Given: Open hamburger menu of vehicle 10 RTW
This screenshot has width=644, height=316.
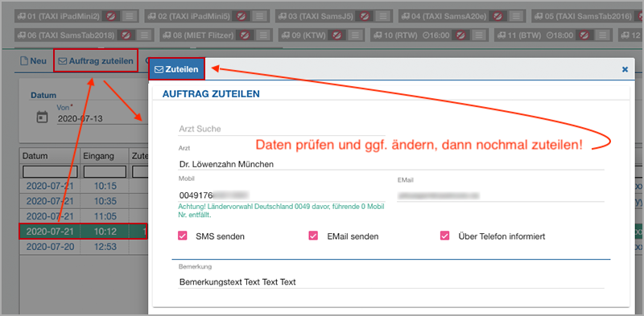Looking at the screenshot, I should (x=479, y=35).
